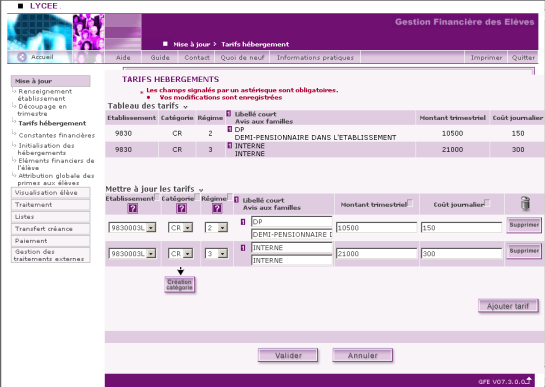545x387 pixels.
Task: Open the 9830003L establishment dropdown in first row
Action: [x=132, y=228]
